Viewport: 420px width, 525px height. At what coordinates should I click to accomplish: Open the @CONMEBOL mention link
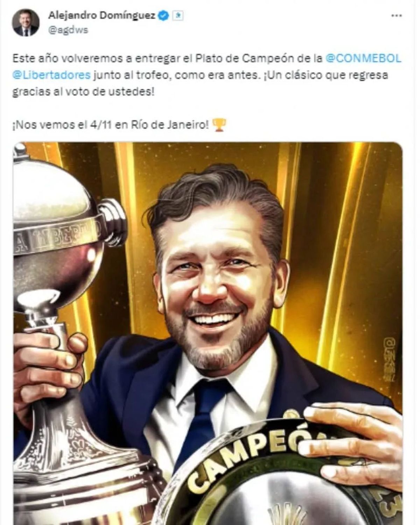pyautogui.click(x=363, y=58)
